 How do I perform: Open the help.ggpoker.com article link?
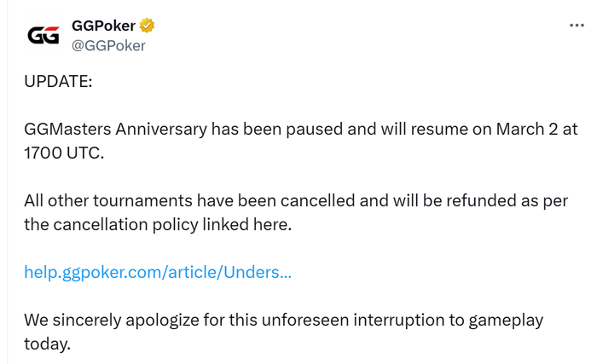[x=158, y=272]
